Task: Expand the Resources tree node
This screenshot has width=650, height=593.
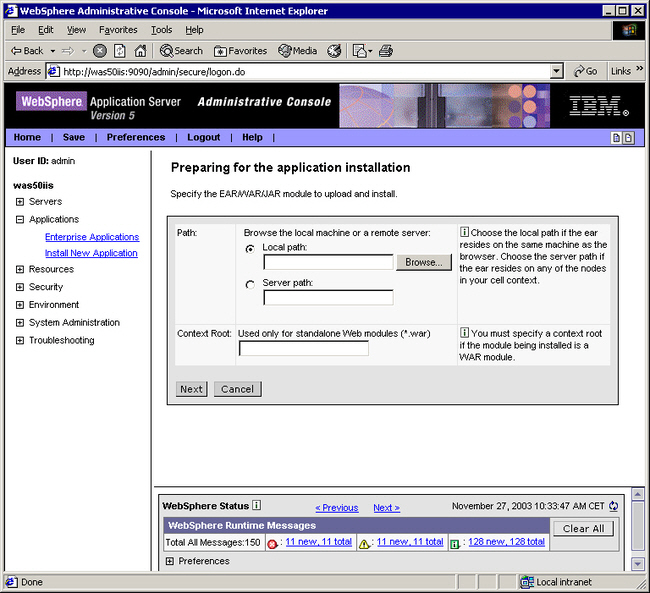Action: (19, 270)
